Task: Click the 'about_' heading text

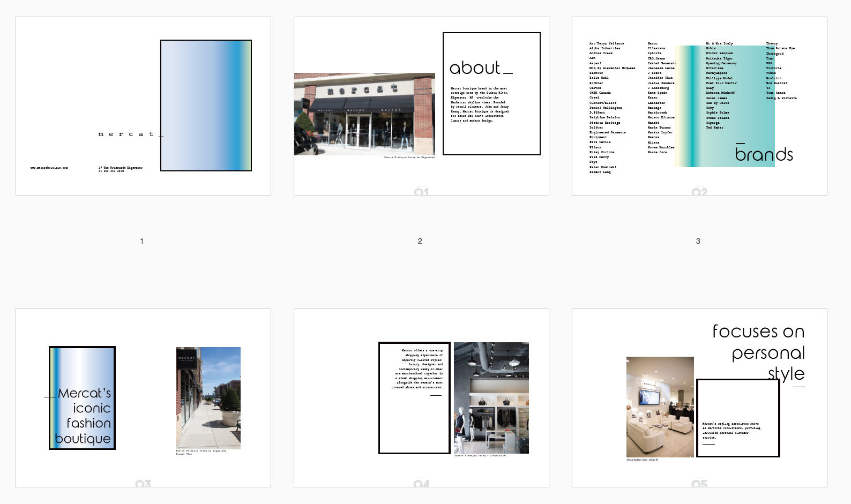Action: (x=481, y=68)
